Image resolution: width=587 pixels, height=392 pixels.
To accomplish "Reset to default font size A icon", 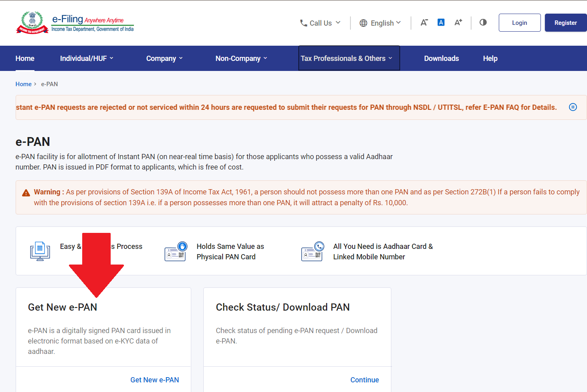I will click(x=441, y=22).
